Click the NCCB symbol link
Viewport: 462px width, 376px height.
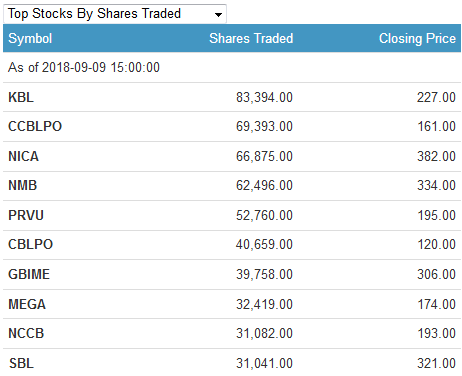coord(26,333)
